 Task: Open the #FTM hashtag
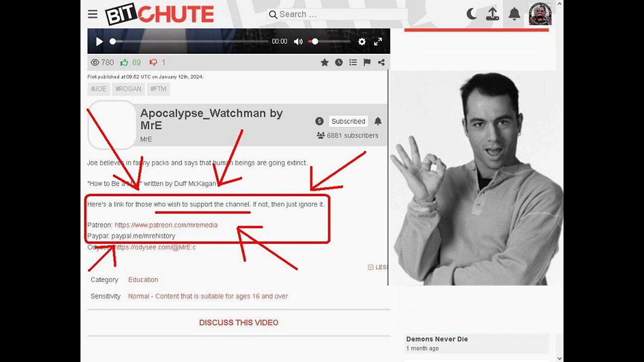point(158,89)
